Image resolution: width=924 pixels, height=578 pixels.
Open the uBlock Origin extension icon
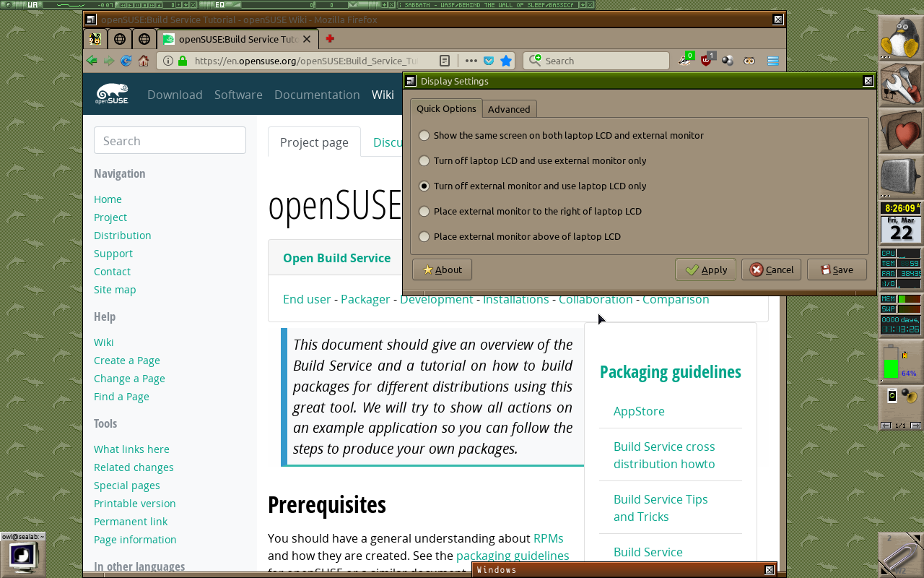pos(707,60)
